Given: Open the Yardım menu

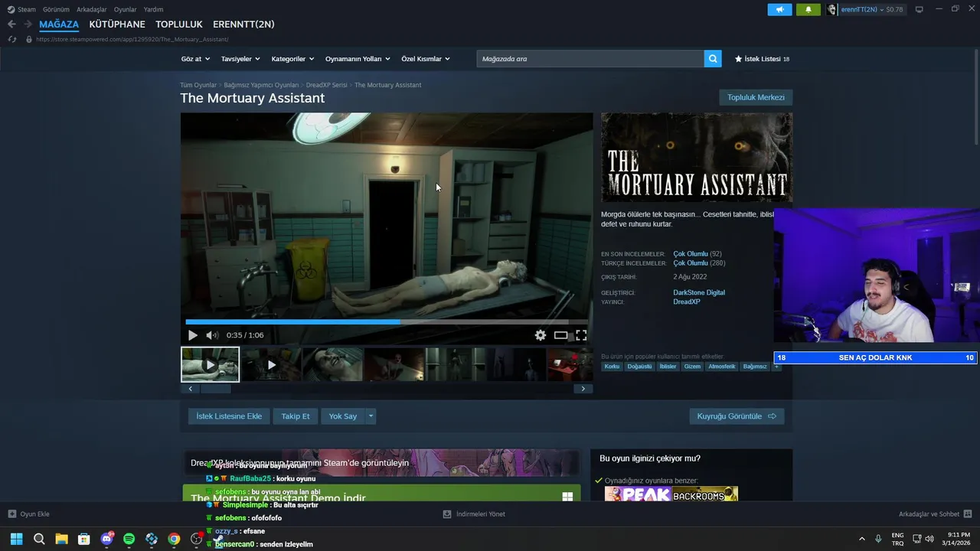Looking at the screenshot, I should tap(153, 9).
